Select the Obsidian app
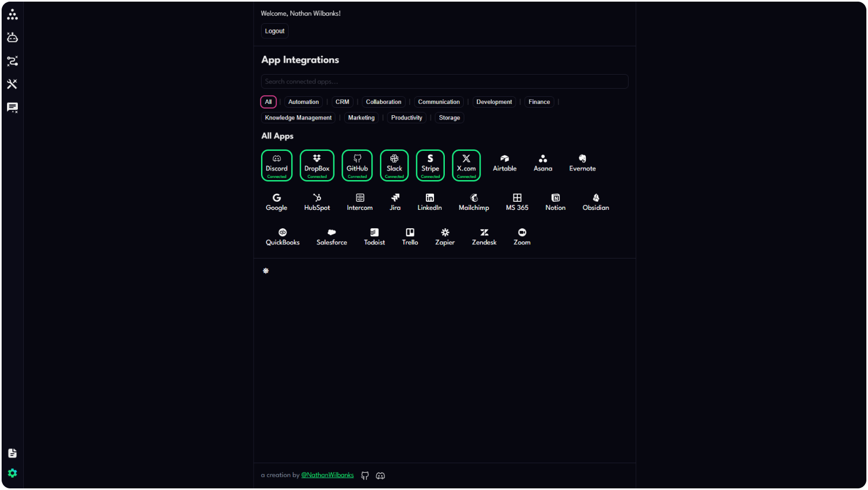 coord(596,202)
